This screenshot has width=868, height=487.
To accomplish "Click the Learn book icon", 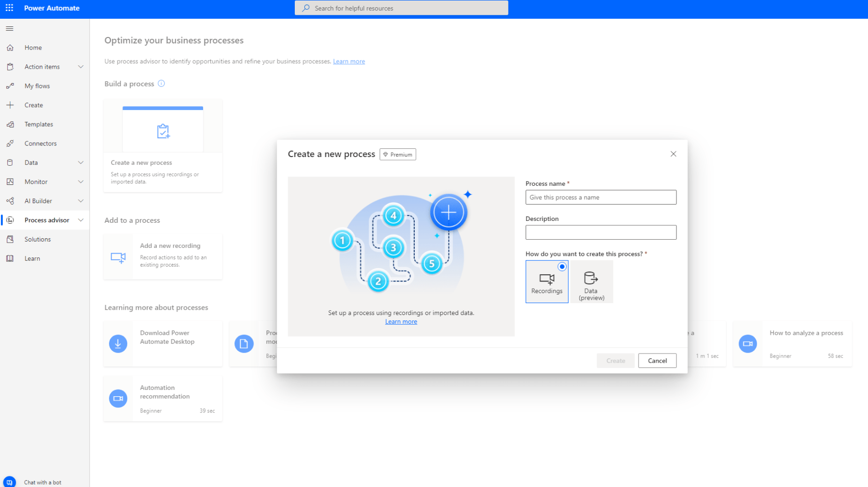I will (10, 258).
